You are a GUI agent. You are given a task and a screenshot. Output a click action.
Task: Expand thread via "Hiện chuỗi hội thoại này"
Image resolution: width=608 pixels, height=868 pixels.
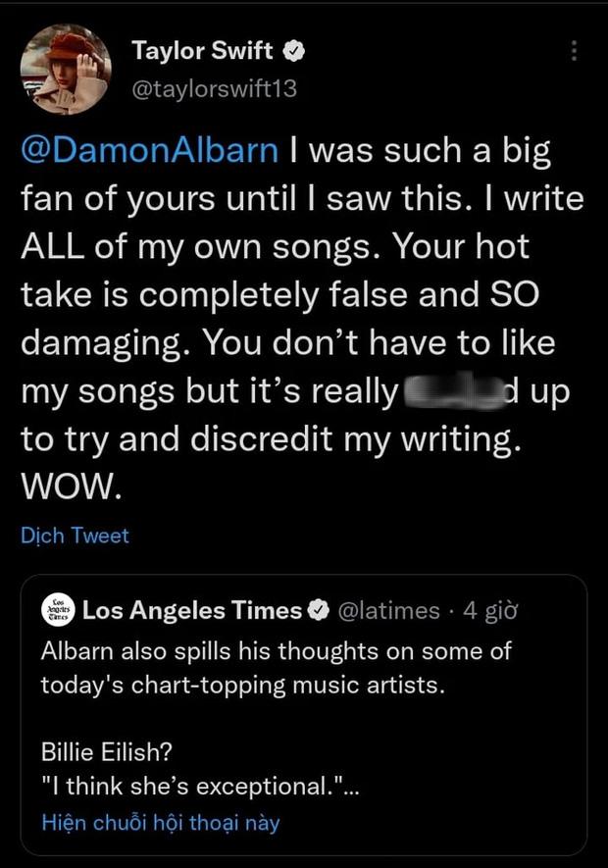(x=160, y=823)
